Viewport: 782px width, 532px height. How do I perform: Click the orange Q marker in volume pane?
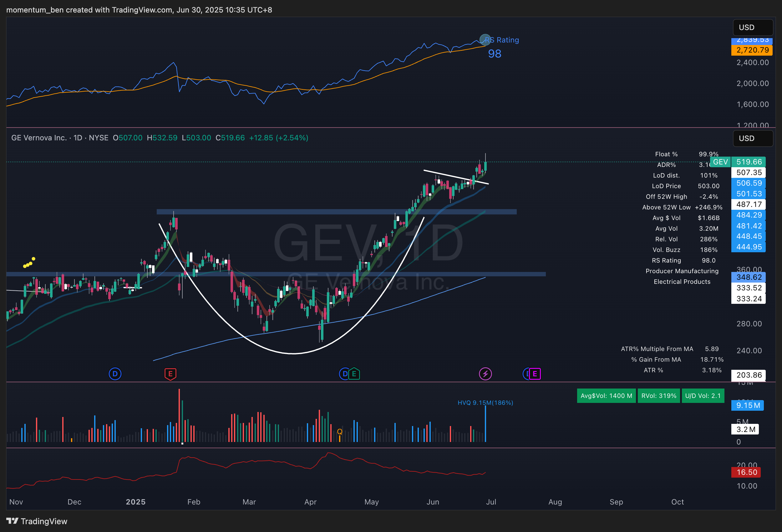tap(339, 431)
